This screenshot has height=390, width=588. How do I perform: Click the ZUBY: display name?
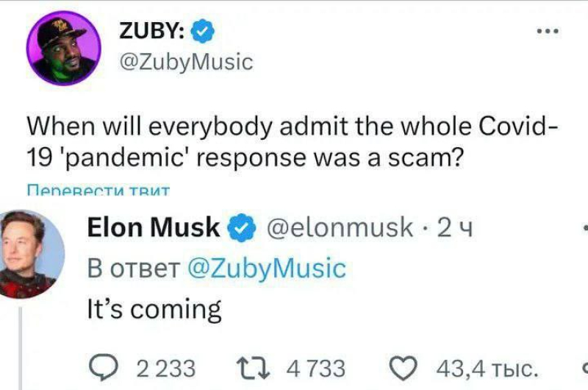click(151, 30)
